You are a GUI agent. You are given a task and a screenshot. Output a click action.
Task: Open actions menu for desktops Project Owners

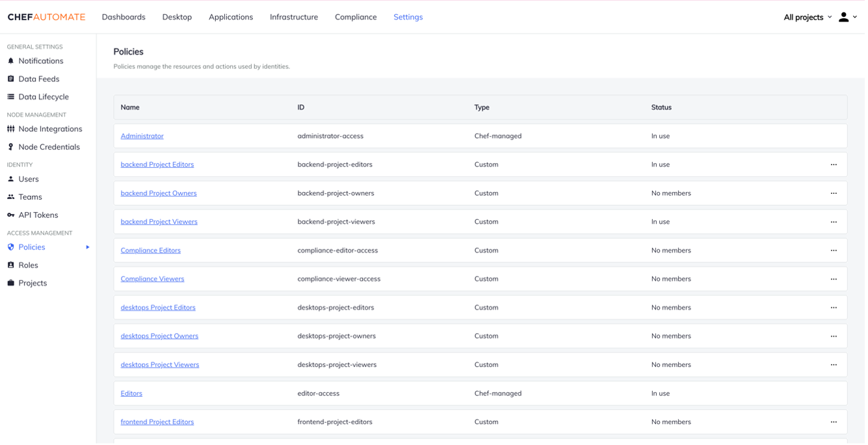coord(834,336)
